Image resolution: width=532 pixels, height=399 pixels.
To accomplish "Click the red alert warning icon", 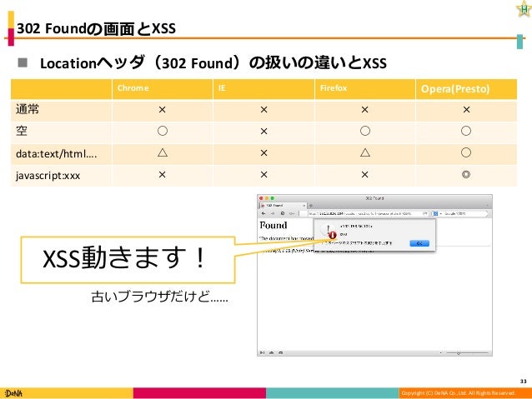I will [332, 235].
